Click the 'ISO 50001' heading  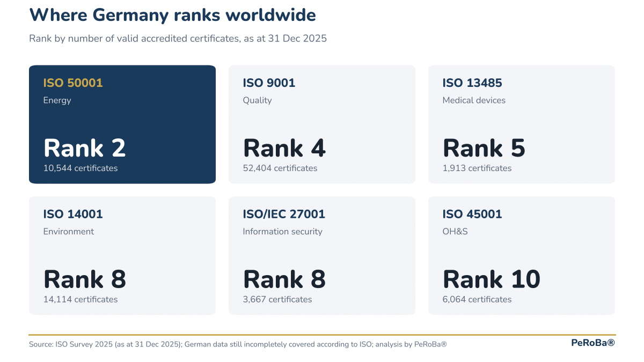(x=73, y=83)
